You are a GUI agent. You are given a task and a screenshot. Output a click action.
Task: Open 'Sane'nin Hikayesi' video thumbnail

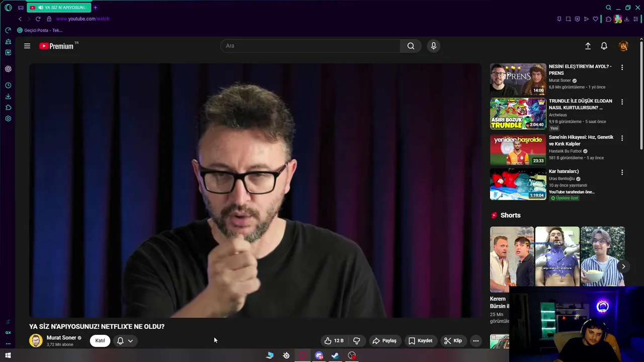click(518, 149)
